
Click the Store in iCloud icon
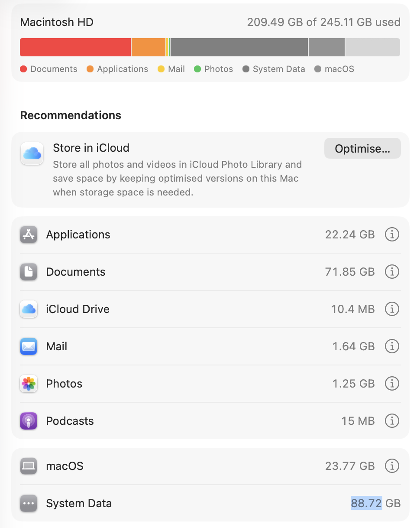[x=32, y=153]
